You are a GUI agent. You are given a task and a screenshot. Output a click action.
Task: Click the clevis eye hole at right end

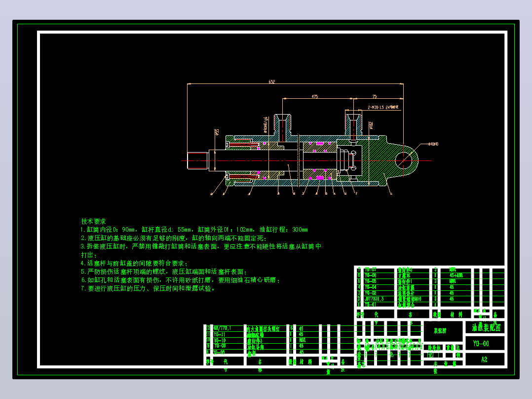(403, 160)
